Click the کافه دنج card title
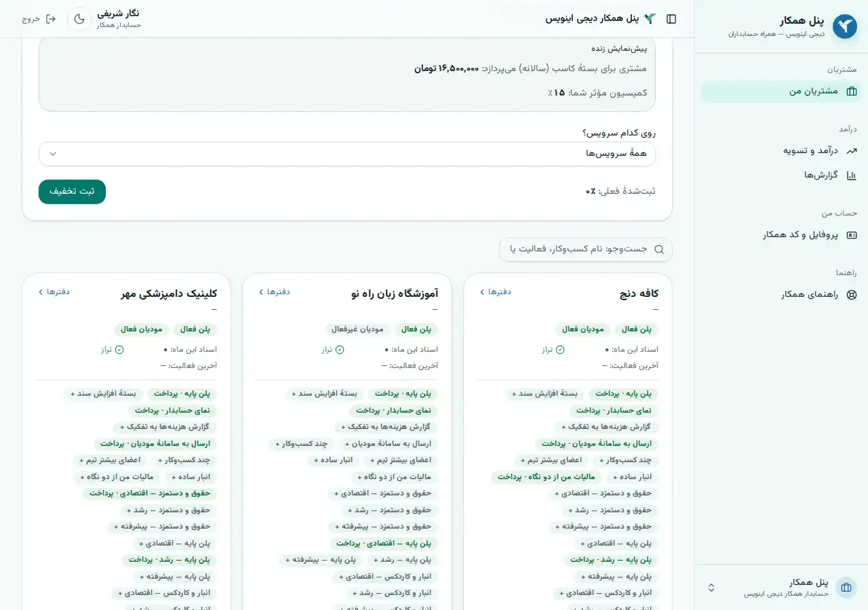 [x=639, y=293]
